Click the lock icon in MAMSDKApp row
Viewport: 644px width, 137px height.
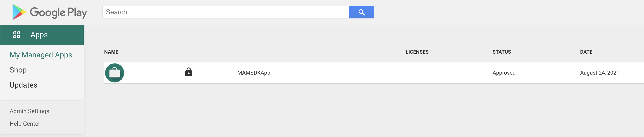click(x=189, y=72)
